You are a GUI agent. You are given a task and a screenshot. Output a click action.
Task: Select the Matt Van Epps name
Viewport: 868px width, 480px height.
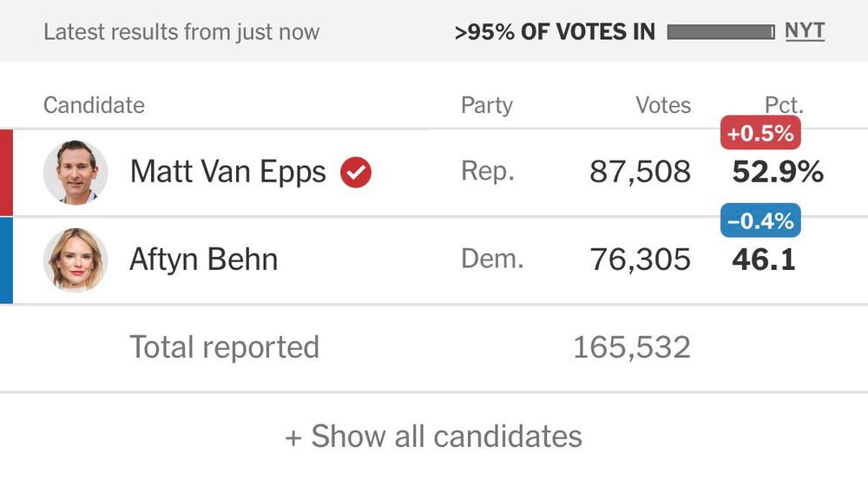(x=227, y=172)
